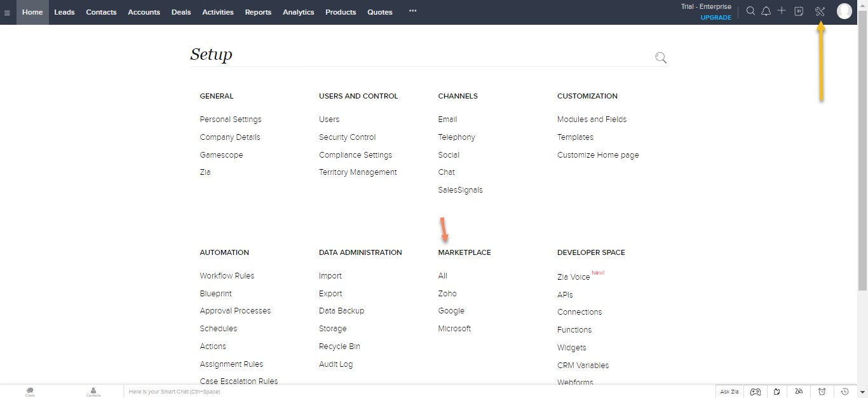
Task: Open Customize Home page
Action: tap(598, 155)
